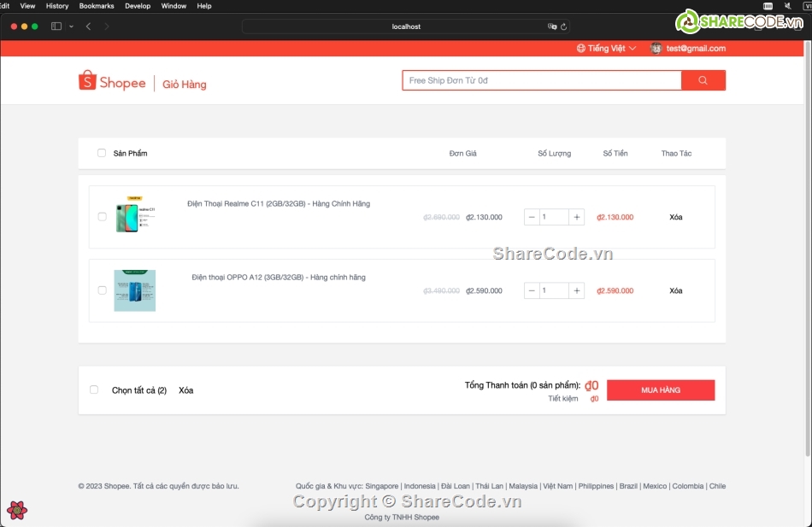Decrease quantity of Realme C11 phone
The height and width of the screenshot is (527, 812).
532,217
